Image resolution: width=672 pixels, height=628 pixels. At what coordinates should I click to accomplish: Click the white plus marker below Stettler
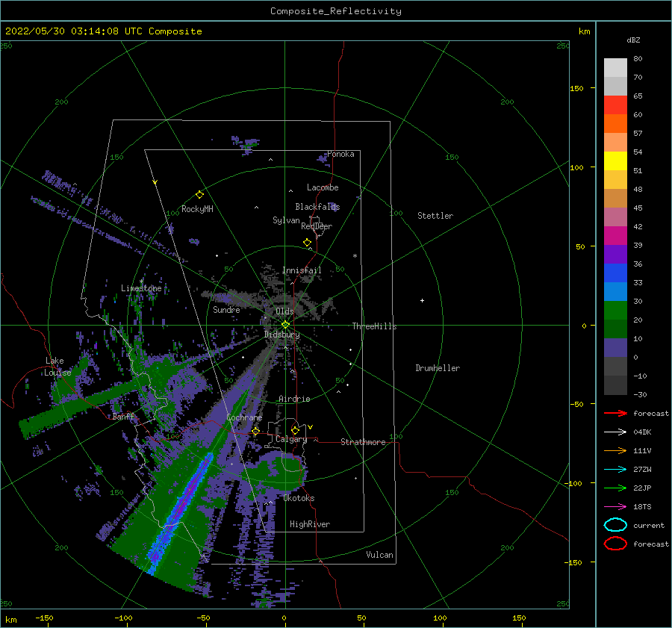click(422, 300)
